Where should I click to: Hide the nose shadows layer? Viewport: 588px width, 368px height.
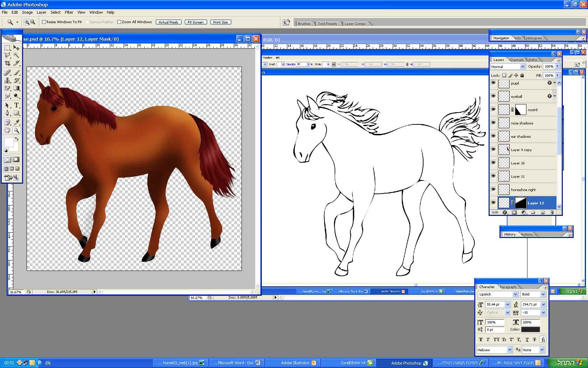pos(493,123)
